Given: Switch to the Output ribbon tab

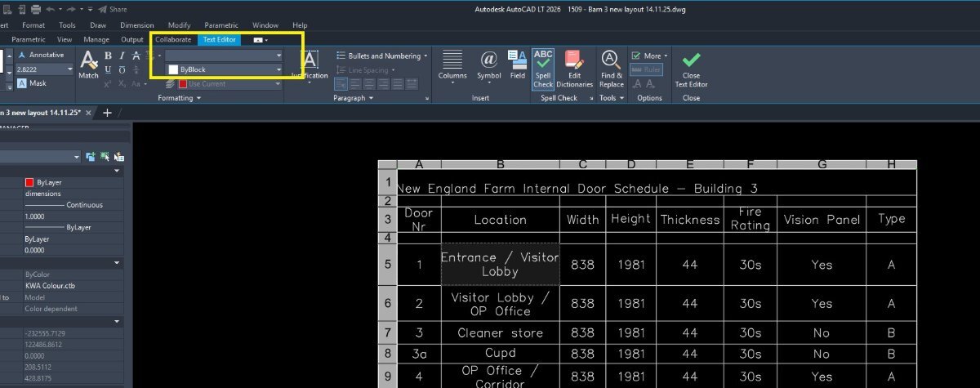Looking at the screenshot, I should point(131,39).
